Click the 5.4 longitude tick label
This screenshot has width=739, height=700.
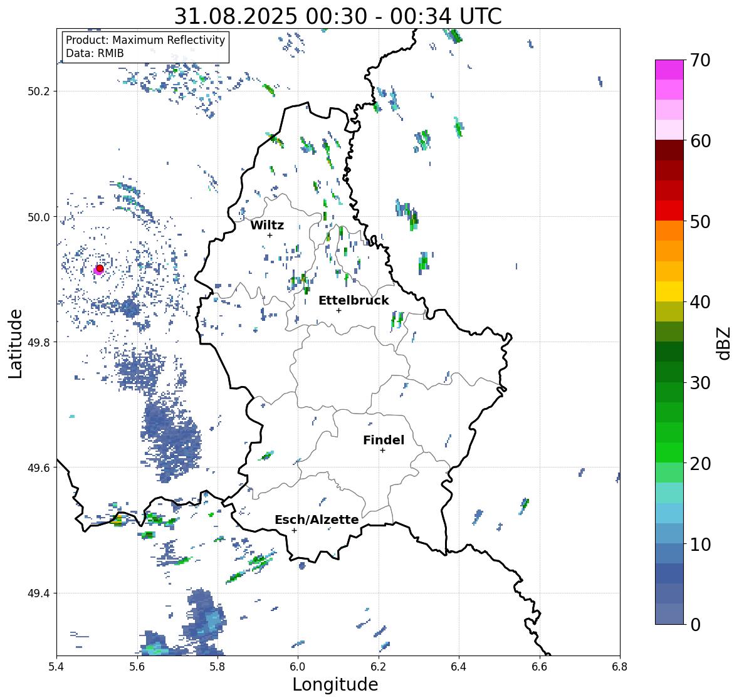click(56, 667)
